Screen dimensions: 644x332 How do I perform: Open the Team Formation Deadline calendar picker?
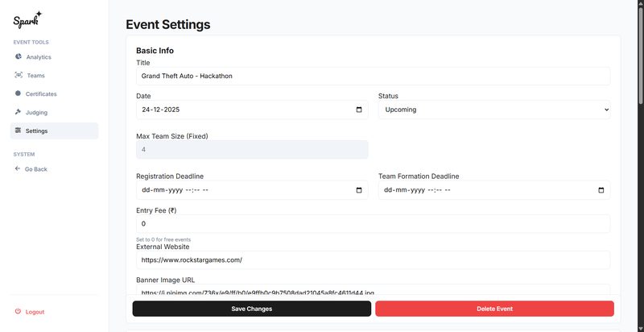[601, 190]
